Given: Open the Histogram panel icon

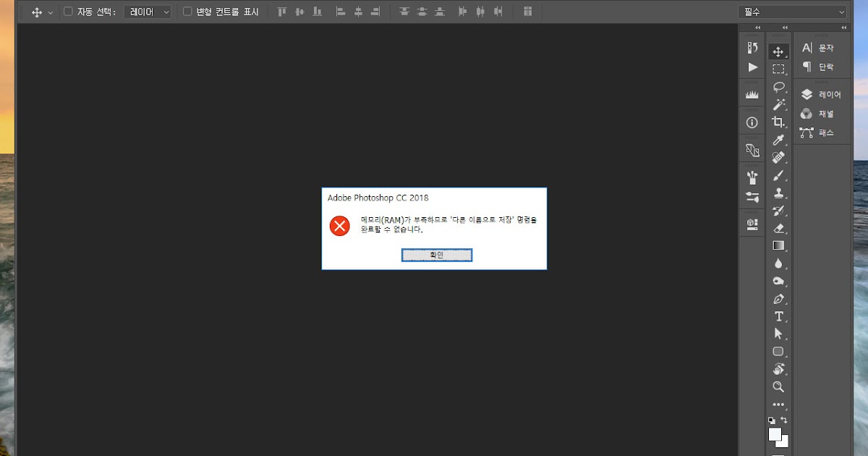Looking at the screenshot, I should (752, 95).
